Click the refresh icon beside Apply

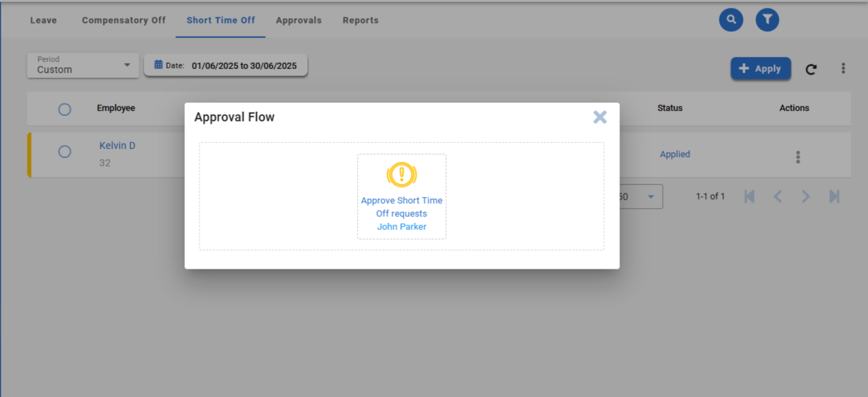point(811,69)
